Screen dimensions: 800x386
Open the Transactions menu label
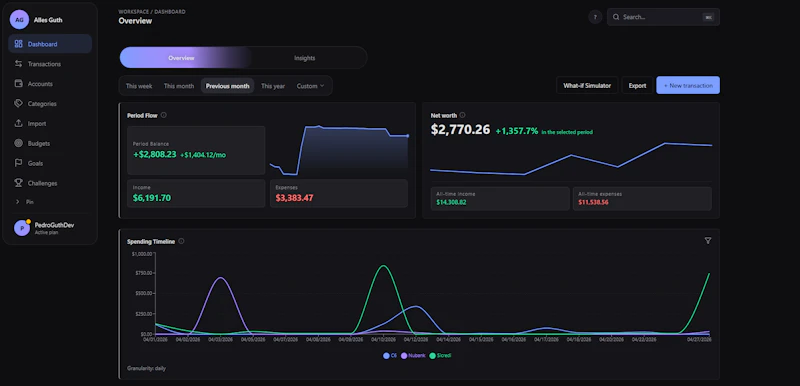44,64
